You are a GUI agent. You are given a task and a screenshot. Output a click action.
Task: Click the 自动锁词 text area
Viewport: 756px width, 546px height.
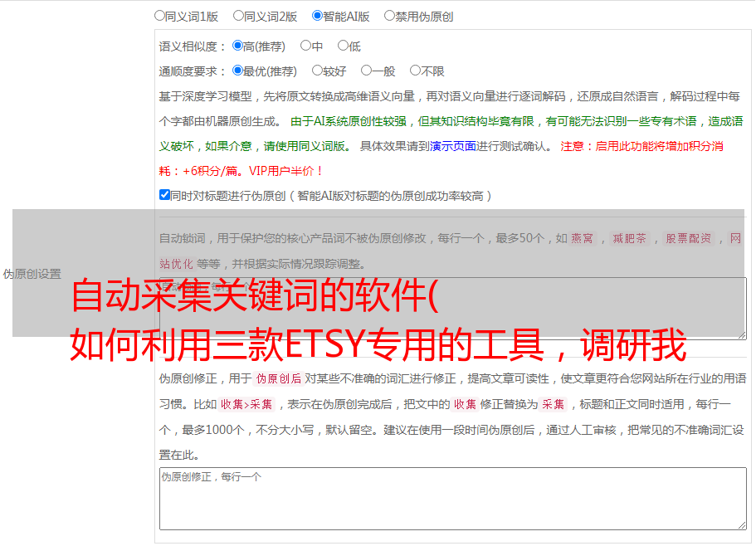pos(453,309)
